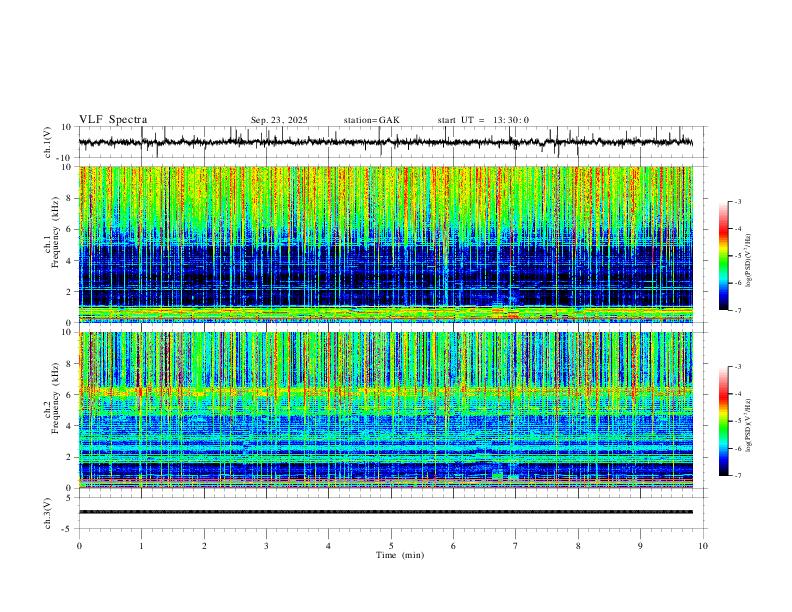Click the "-7" tick on the ch.1 color bar
Viewport: 792px width, 612px height.
click(x=737, y=311)
